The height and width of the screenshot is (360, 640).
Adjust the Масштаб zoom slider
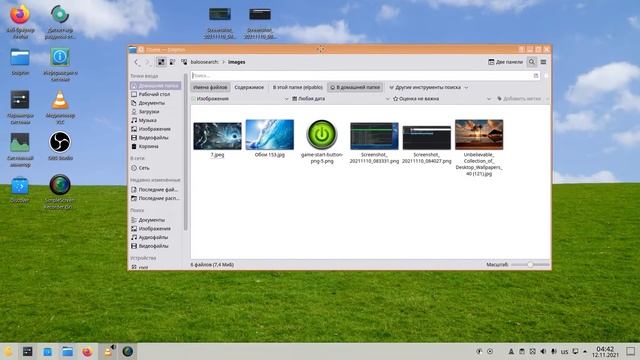pyautogui.click(x=530, y=265)
